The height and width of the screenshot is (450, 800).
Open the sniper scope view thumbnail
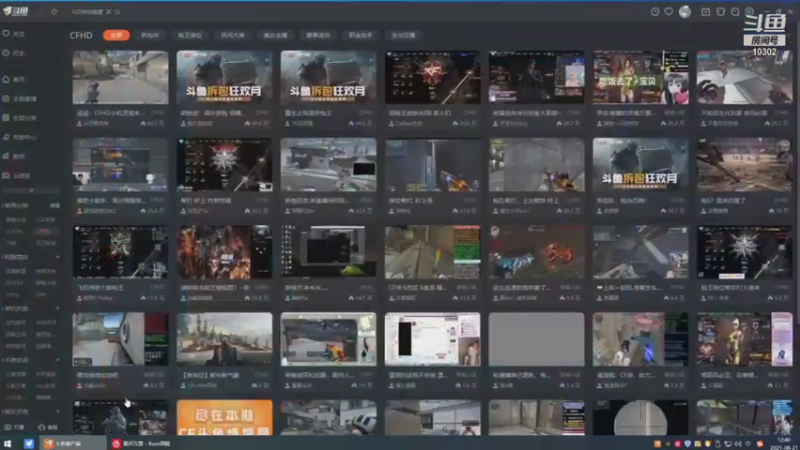(640, 417)
